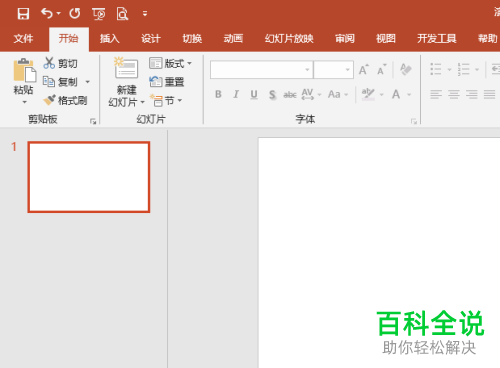The height and width of the screenshot is (368, 500).
Task: Open the undo history dropdown arrow
Action: pos(59,13)
